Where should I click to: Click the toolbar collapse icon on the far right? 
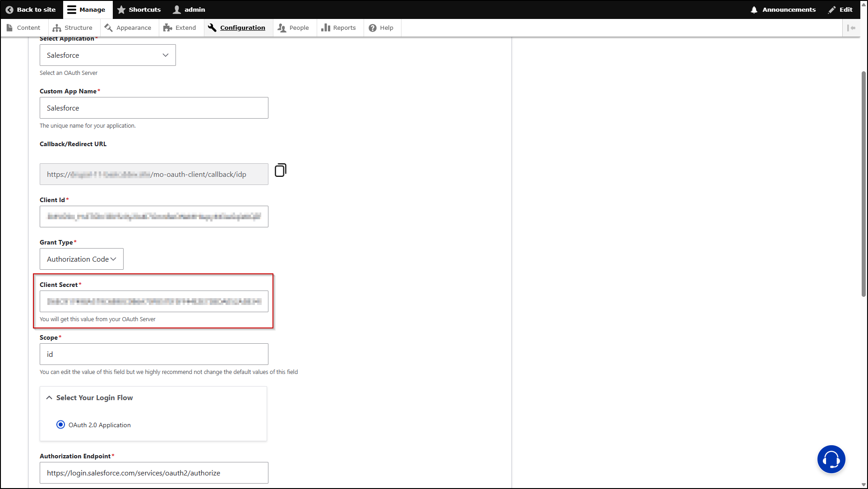pyautogui.click(x=852, y=28)
